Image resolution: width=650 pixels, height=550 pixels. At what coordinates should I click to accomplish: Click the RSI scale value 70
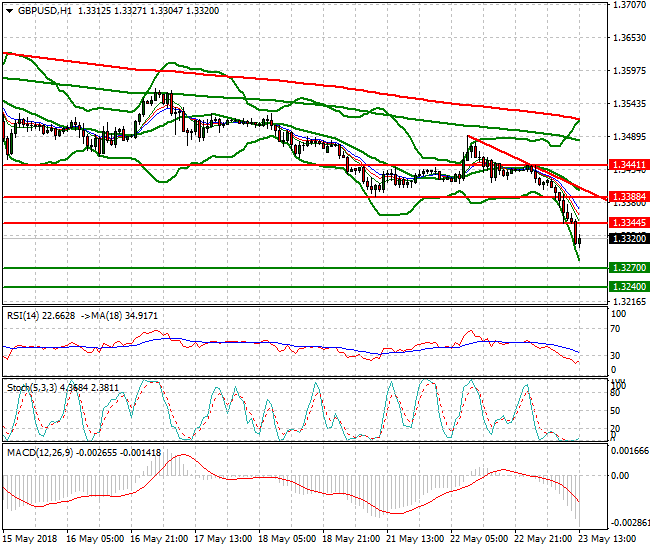point(616,329)
